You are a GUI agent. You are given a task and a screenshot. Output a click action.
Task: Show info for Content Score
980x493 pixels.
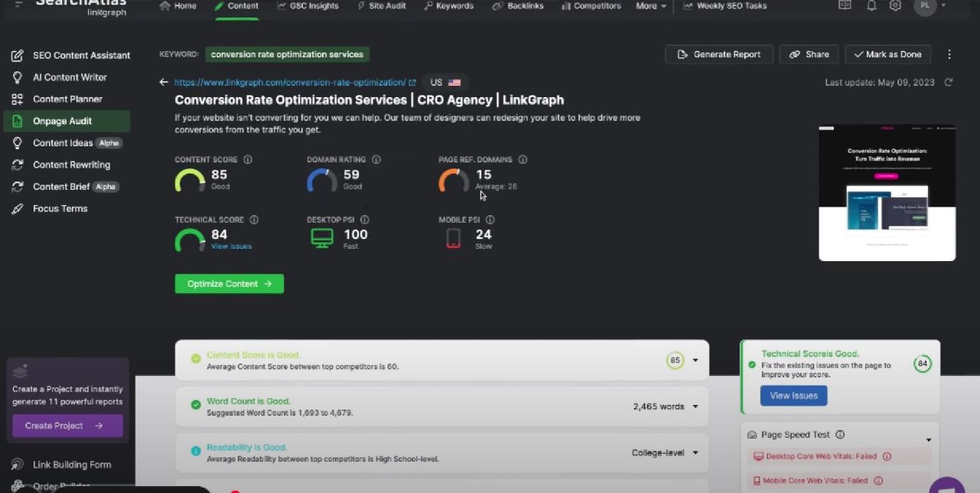coord(247,159)
